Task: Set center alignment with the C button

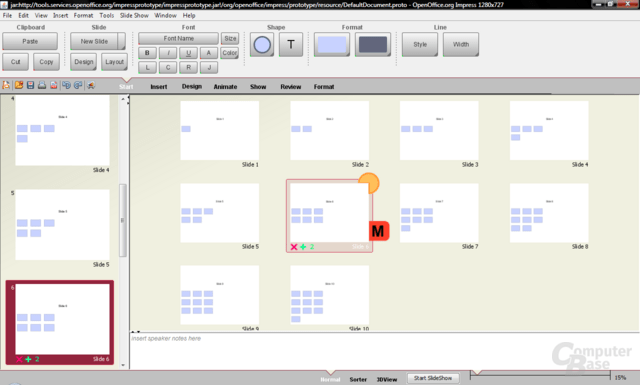Action: point(168,67)
